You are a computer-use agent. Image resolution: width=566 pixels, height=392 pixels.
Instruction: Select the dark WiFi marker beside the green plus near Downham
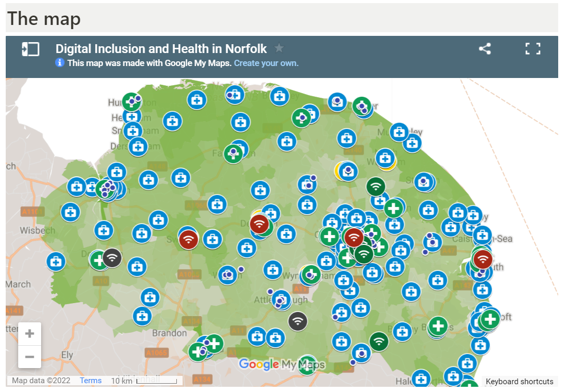(112, 257)
